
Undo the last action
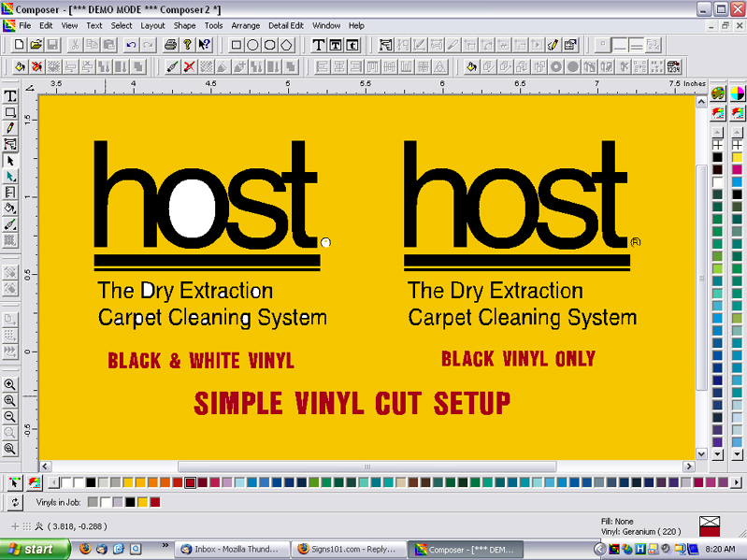131,45
